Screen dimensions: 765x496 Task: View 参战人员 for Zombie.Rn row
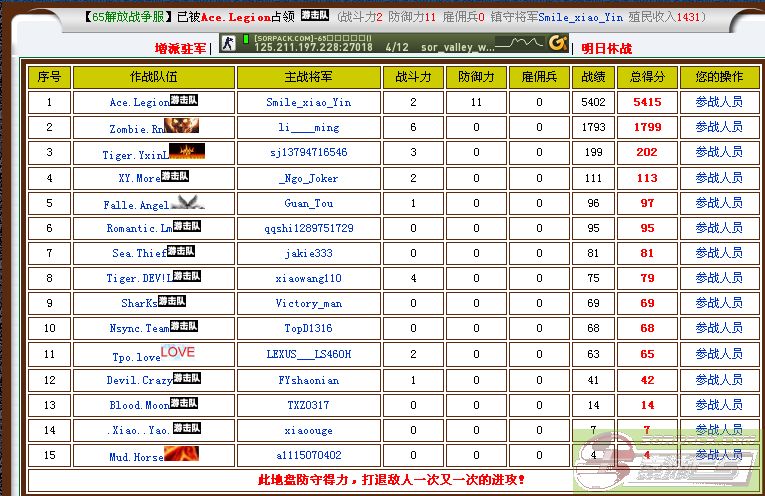click(719, 127)
